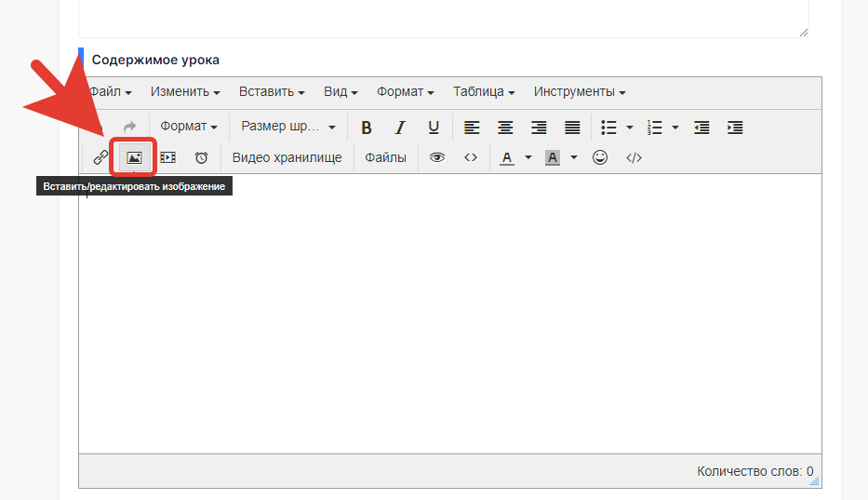The height and width of the screenshot is (500, 868).
Task: Toggle the preview eye icon
Action: pos(436,157)
